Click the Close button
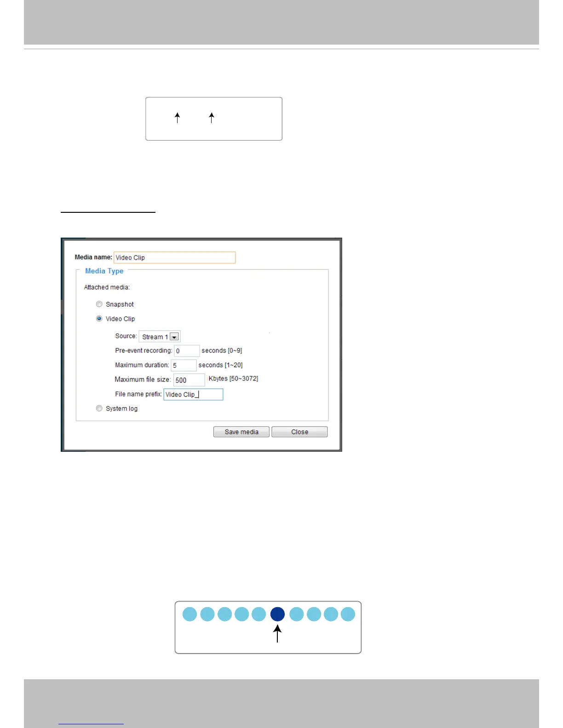The width and height of the screenshot is (563, 728). (299, 432)
